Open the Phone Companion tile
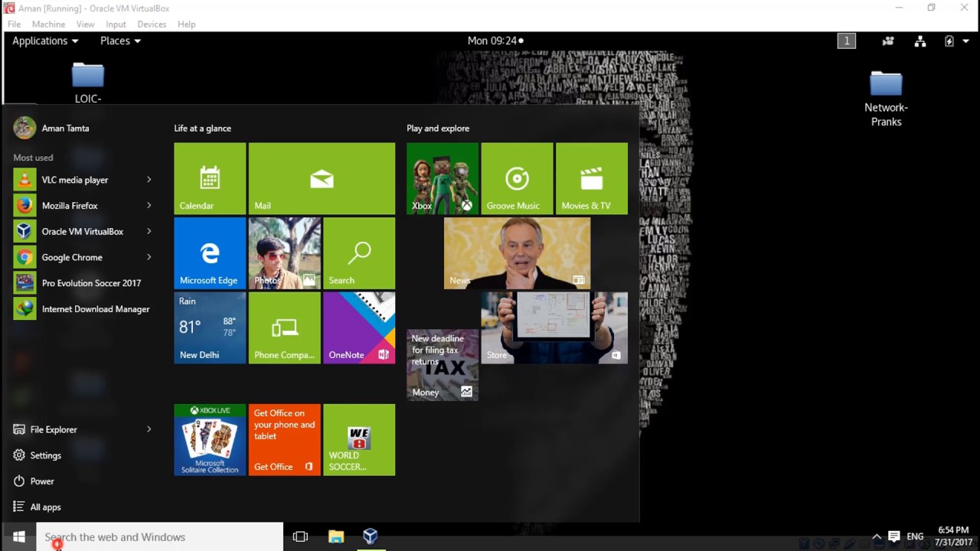This screenshot has height=551, width=980. pos(285,328)
